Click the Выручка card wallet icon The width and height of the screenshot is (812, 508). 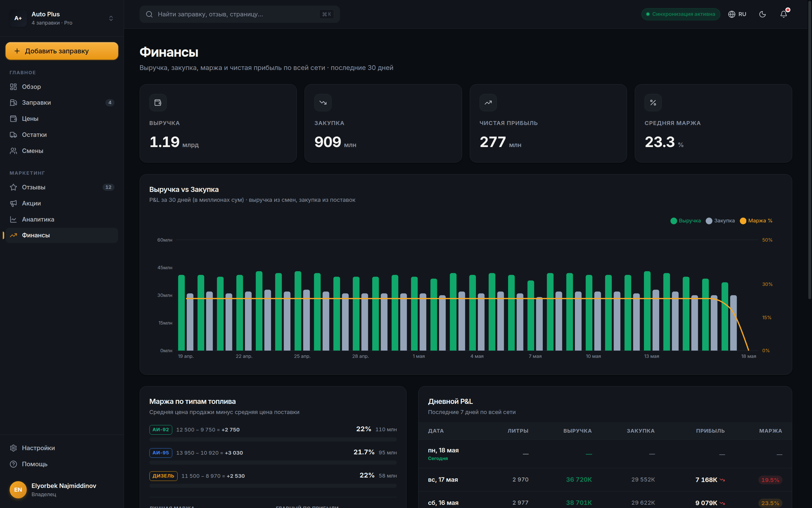tap(158, 102)
